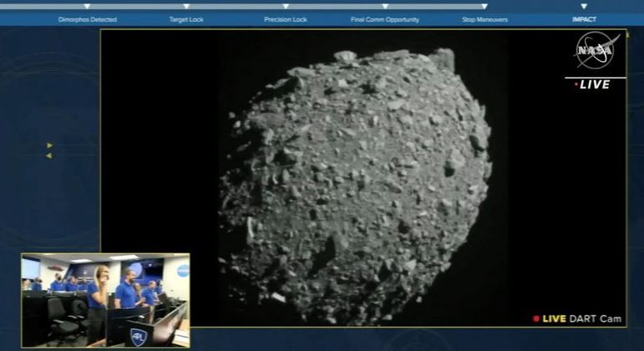This screenshot has height=351, width=644.
Task: Click the Target Lock milestone label
Action: (186, 19)
